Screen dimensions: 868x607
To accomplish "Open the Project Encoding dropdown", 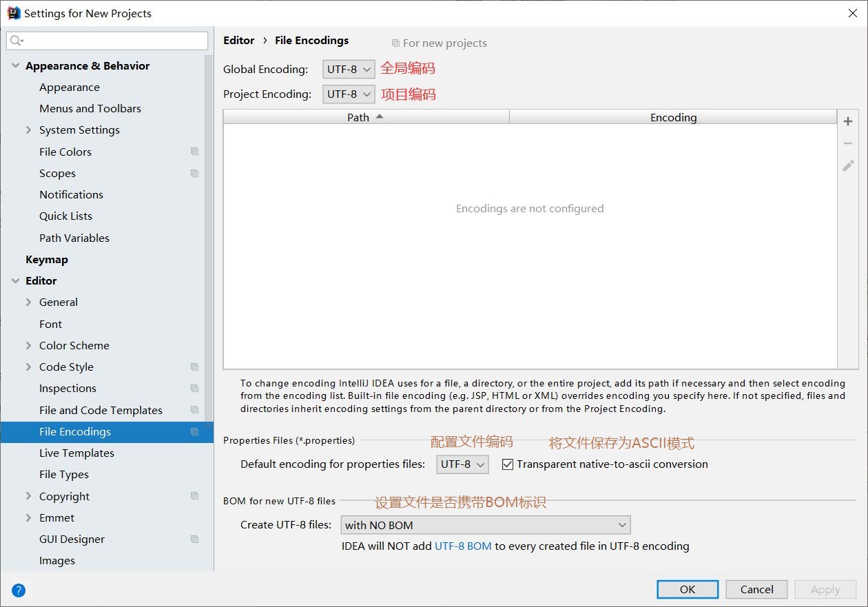I will (349, 94).
